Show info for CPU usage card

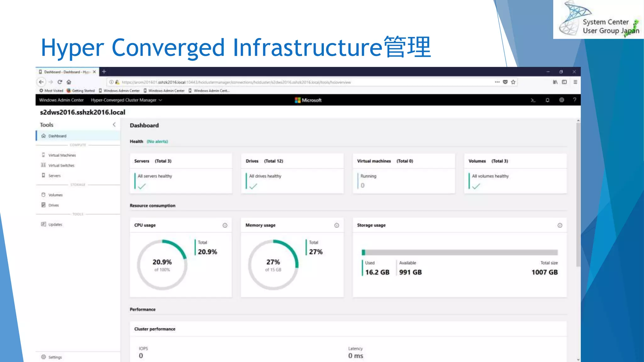coord(225,225)
